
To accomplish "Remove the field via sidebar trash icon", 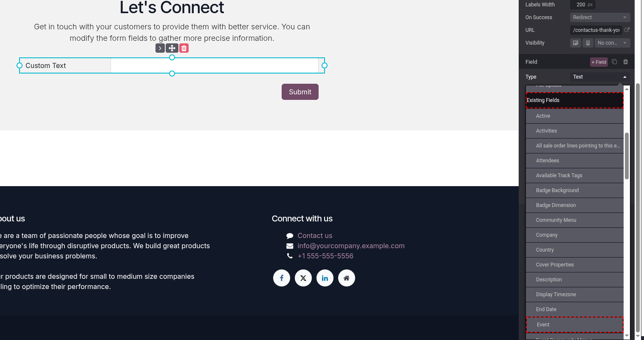I will click(x=626, y=62).
